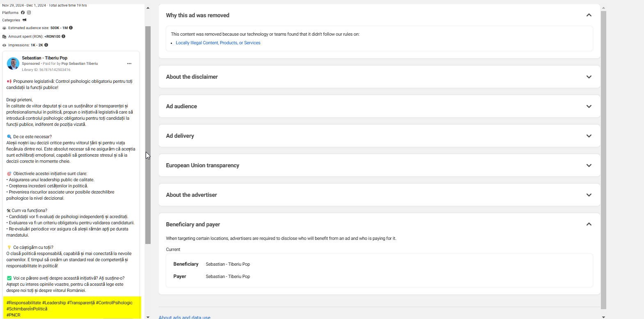This screenshot has height=319, width=644.
Task: Open info icon beside Impressions
Action: click(x=46, y=45)
